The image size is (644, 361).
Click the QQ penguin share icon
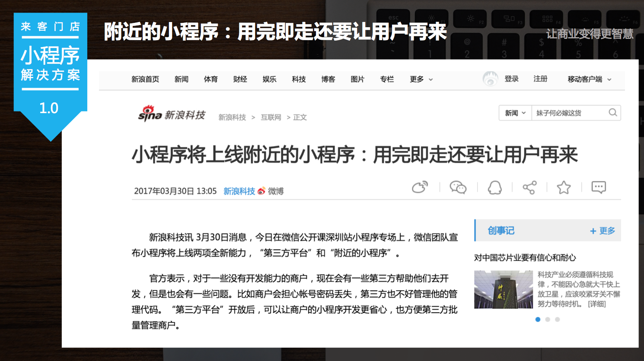pos(494,187)
